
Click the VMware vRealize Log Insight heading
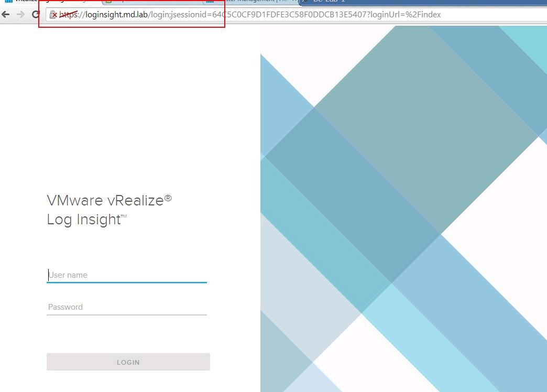pos(110,210)
